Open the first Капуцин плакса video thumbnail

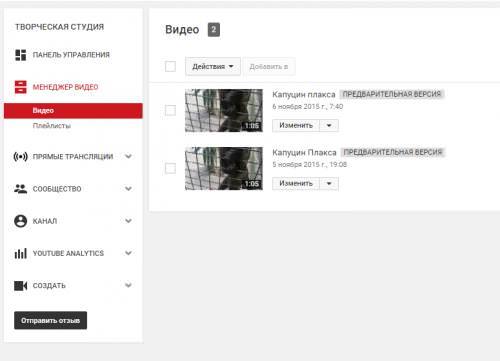click(x=224, y=110)
